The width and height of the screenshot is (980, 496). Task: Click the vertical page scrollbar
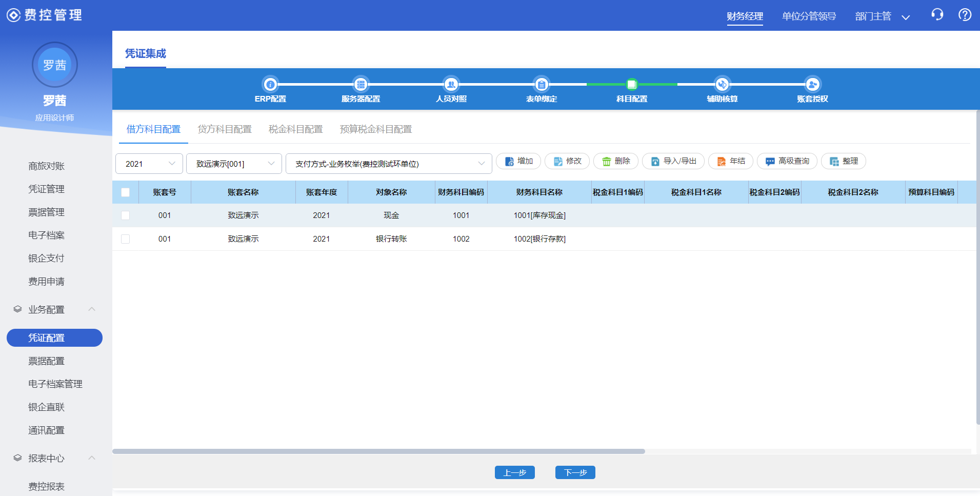click(x=977, y=267)
